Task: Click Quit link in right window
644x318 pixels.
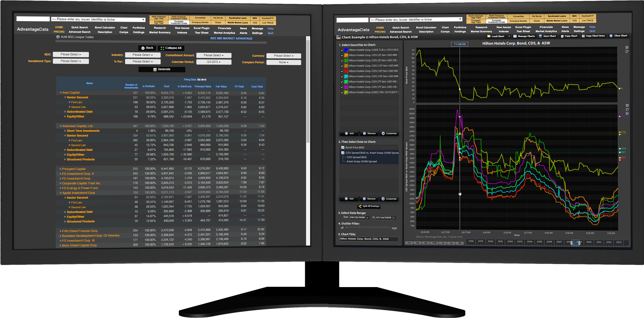Action: click(x=592, y=31)
